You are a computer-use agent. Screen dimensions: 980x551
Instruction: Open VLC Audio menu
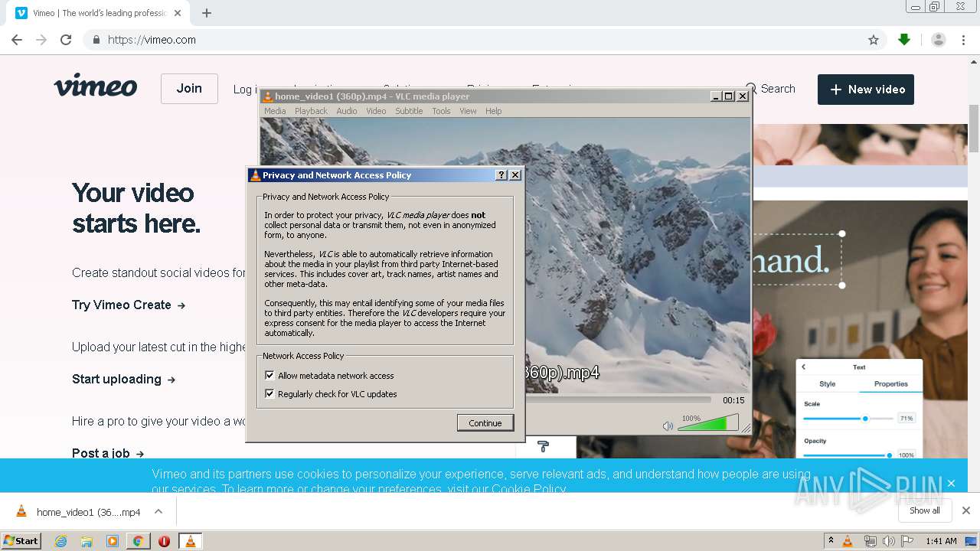[347, 111]
